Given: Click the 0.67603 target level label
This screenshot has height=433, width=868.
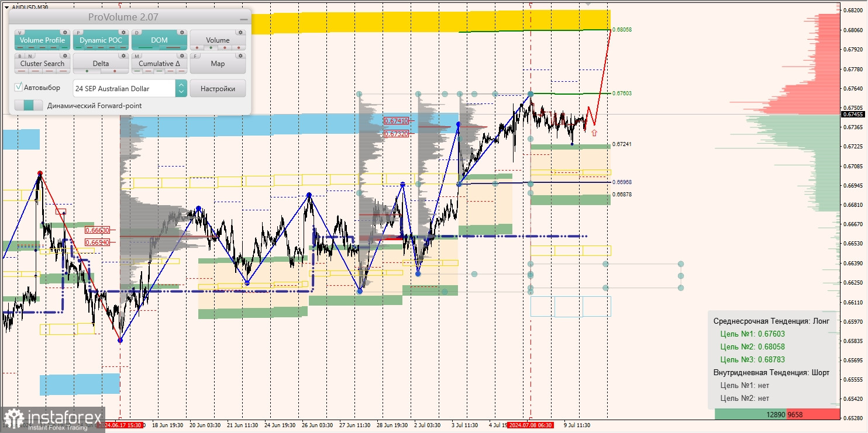Looking at the screenshot, I should (x=622, y=93).
